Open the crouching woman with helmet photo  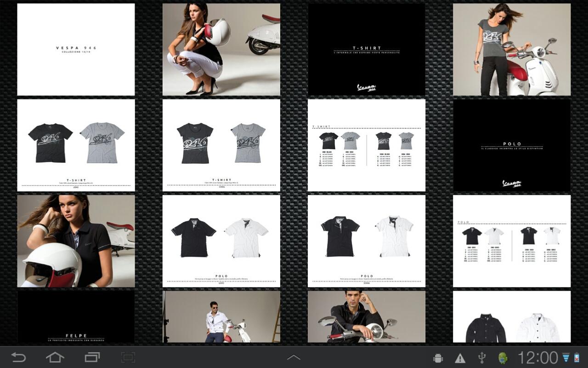tap(221, 50)
